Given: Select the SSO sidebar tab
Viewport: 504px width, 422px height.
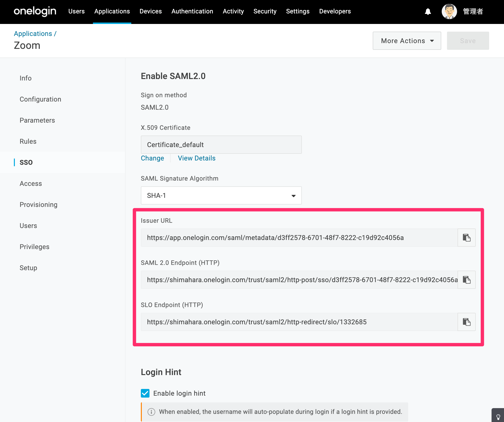Looking at the screenshot, I should tap(26, 162).
